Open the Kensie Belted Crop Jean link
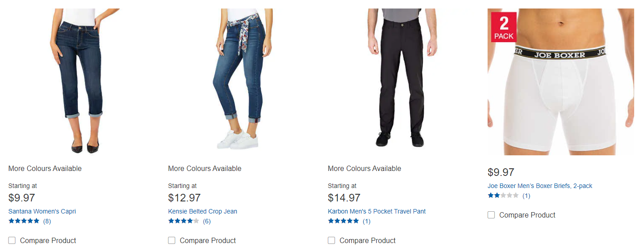The height and width of the screenshot is (252, 644). point(202,211)
